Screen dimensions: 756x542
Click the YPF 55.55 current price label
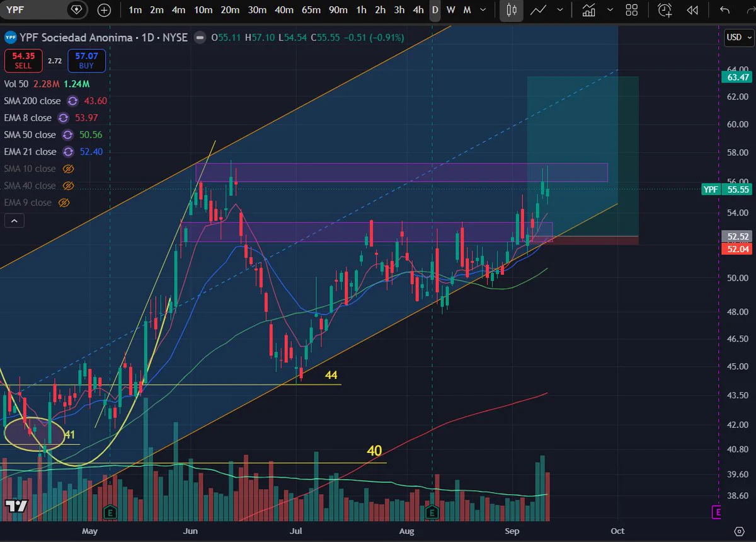click(x=727, y=189)
